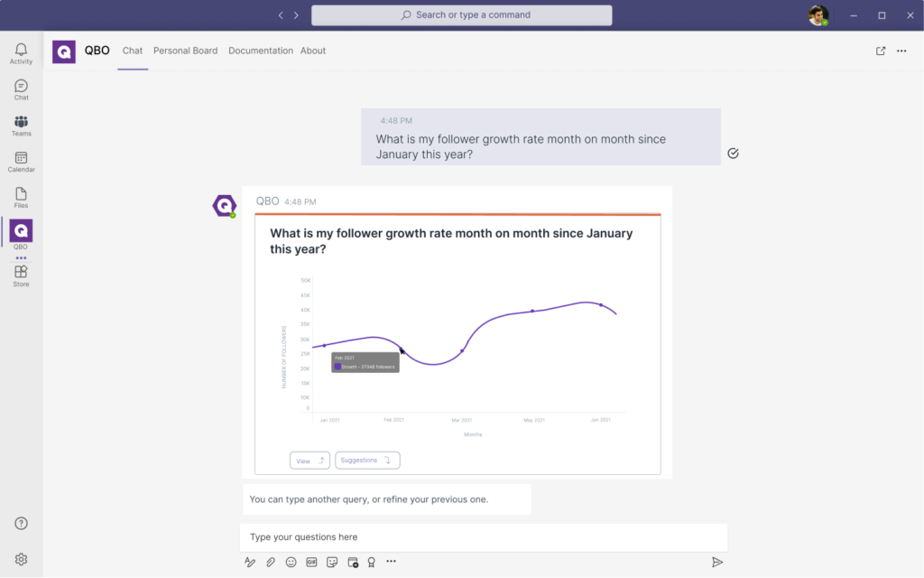This screenshot has height=578, width=924.
Task: Send the message with arrow icon
Action: click(717, 562)
